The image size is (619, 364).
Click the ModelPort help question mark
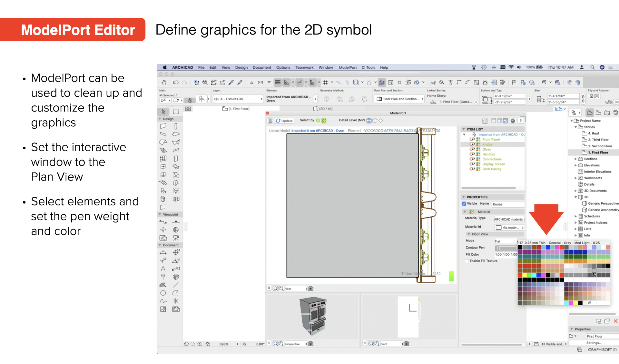click(521, 121)
